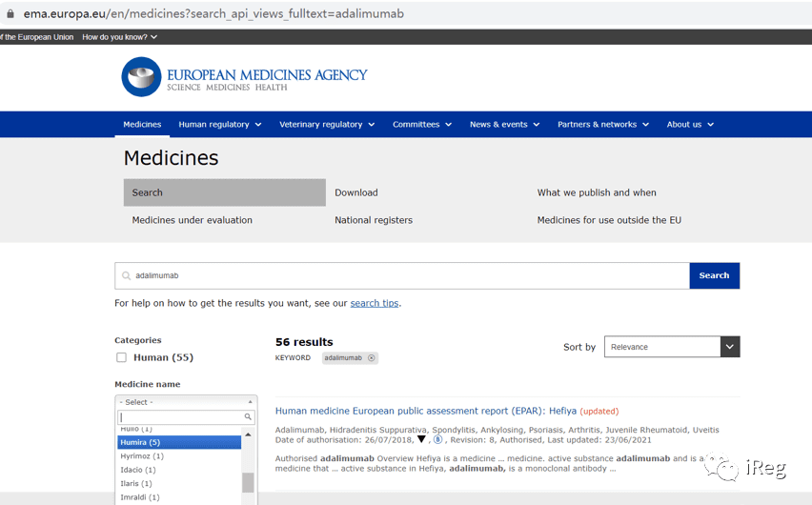The width and height of the screenshot is (812, 505).
Task: Click the biosimilar circle icon in Hefiya result
Action: coord(438,440)
